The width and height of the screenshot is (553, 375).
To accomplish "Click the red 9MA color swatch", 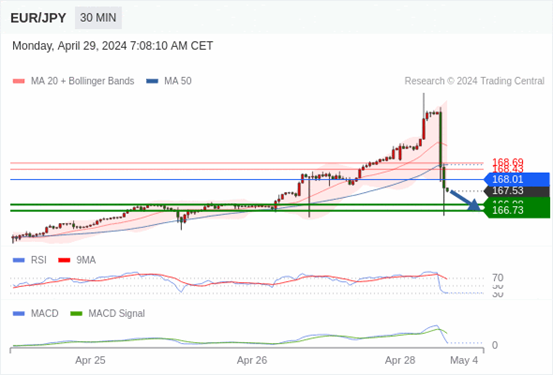I will 64,260.
